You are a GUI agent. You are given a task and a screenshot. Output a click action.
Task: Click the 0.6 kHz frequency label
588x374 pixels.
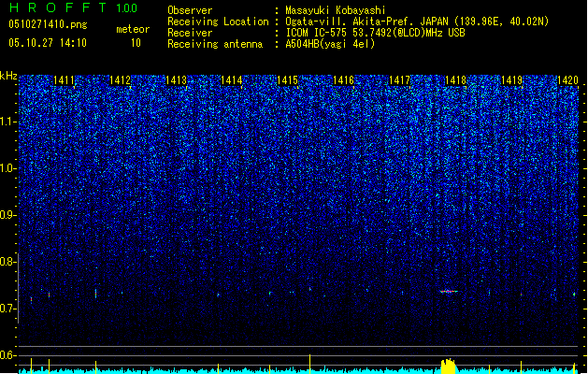pos(8,355)
